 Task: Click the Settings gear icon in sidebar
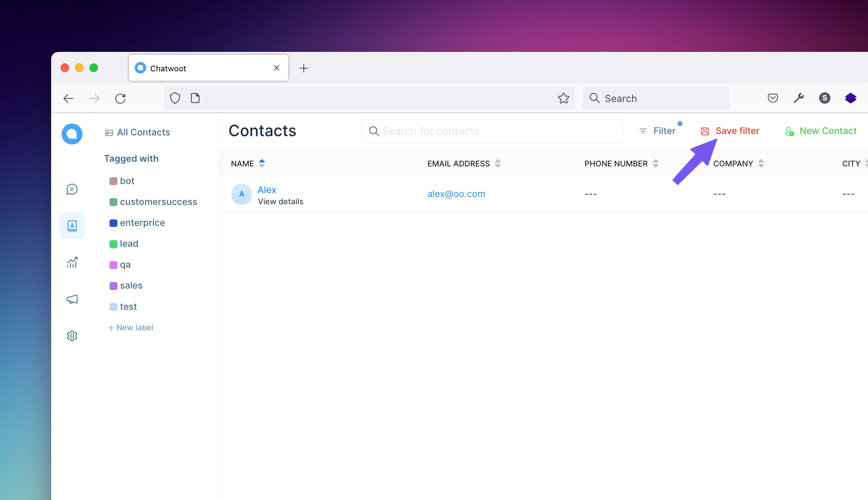click(x=72, y=335)
